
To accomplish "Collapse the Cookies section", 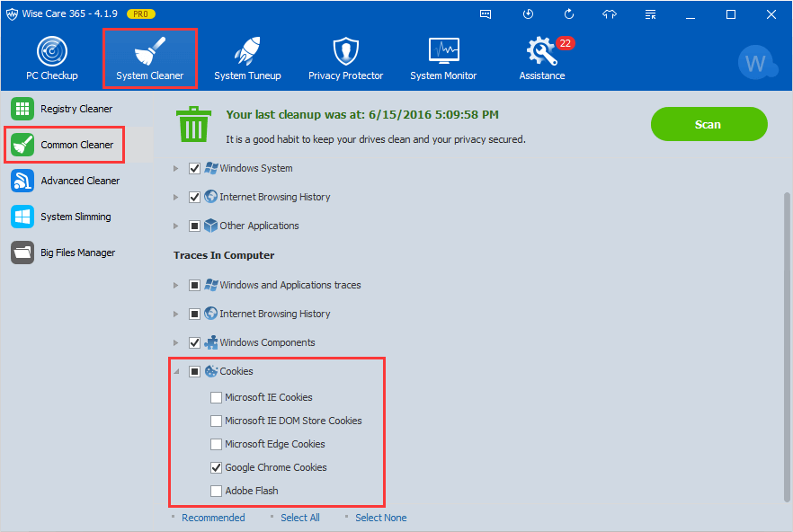I will click(x=176, y=371).
